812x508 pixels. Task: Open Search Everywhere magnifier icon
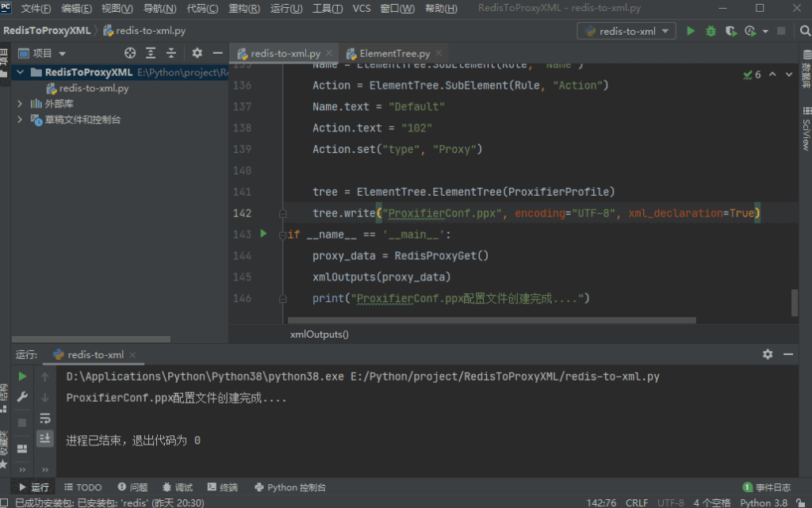coord(805,31)
